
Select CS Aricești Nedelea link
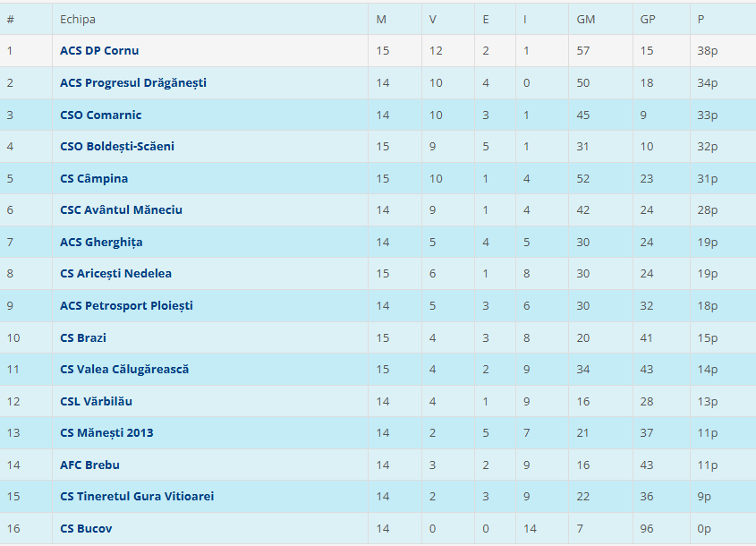click(x=115, y=274)
